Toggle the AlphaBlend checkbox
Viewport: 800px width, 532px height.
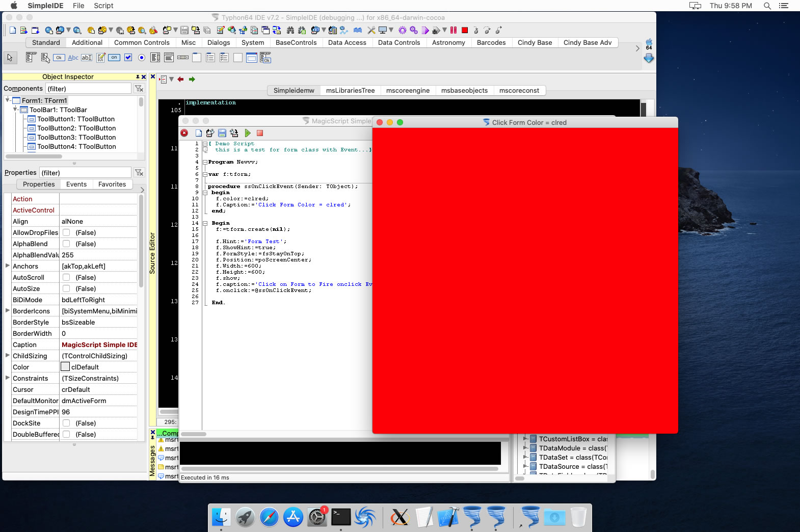click(66, 244)
